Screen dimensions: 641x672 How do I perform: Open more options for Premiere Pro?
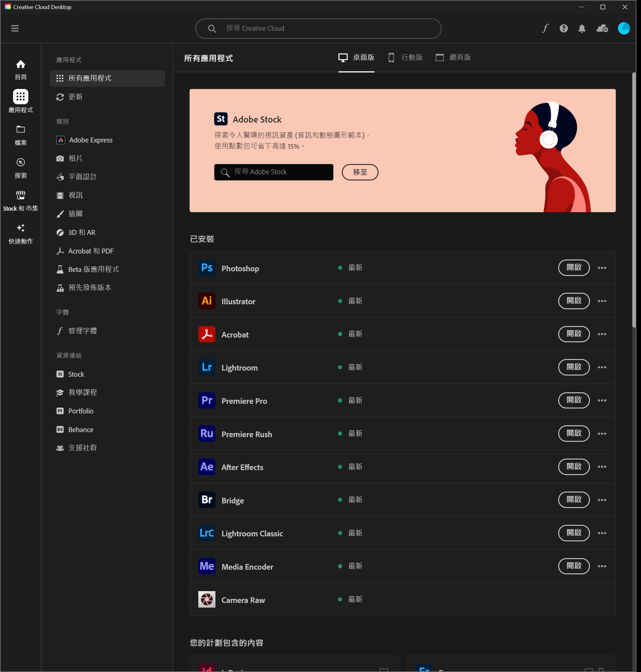(x=602, y=400)
